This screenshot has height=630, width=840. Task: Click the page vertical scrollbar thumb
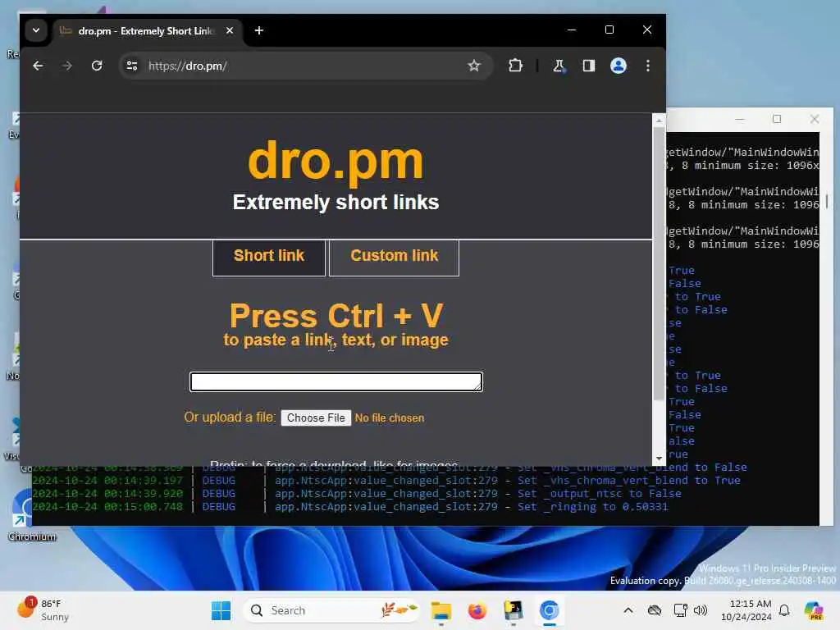659,262
